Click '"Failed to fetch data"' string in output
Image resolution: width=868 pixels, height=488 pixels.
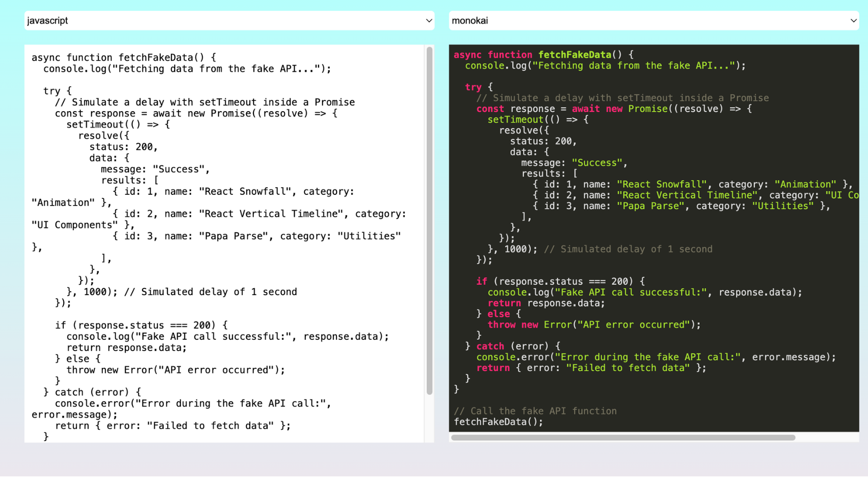pos(628,368)
